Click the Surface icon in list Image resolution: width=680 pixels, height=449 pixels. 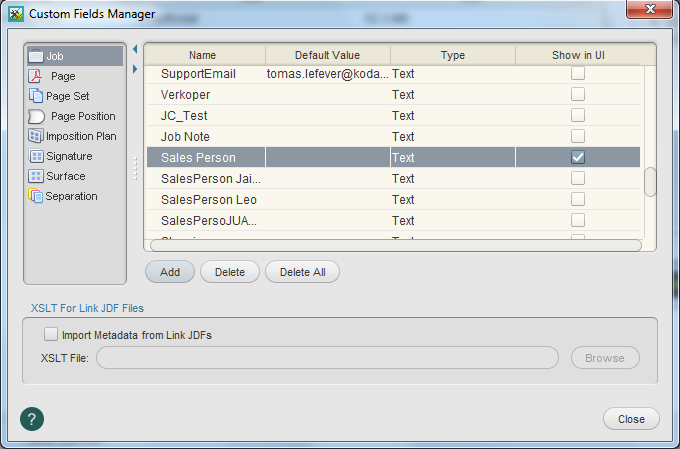click(x=36, y=176)
